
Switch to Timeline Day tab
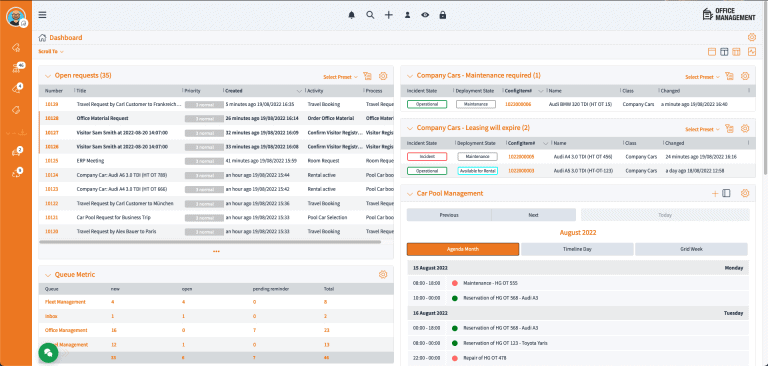(577, 249)
